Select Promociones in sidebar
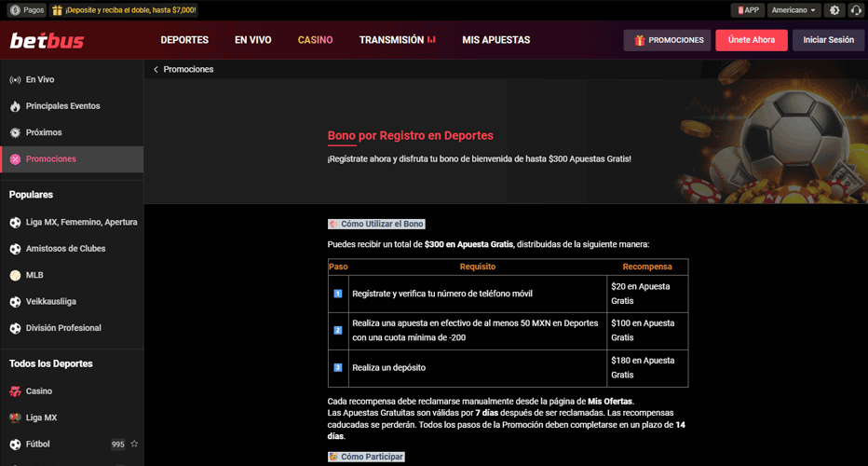The image size is (868, 466). coord(72,159)
